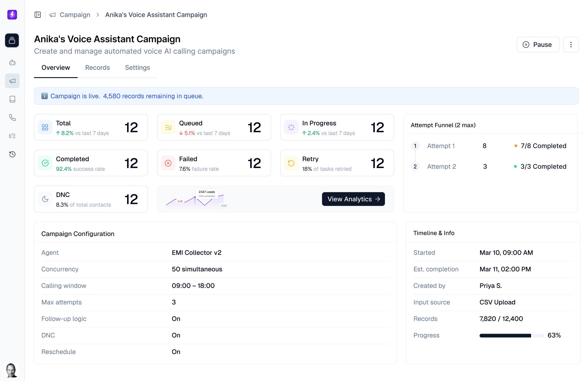
Task: Click the purple lightning app logo
Action: click(x=12, y=14)
